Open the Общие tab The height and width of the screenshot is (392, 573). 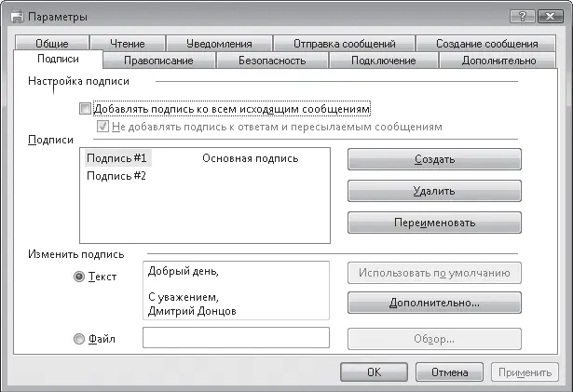coord(52,44)
